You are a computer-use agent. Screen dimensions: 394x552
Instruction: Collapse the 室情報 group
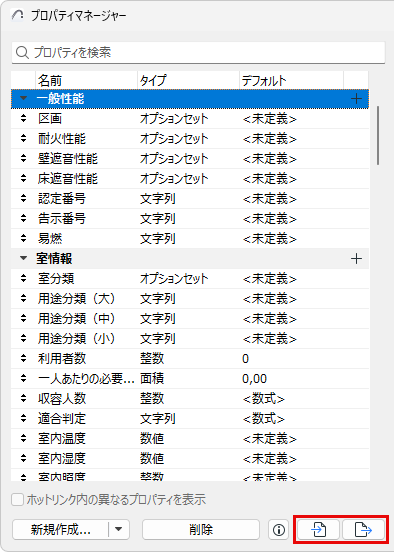coord(23,258)
